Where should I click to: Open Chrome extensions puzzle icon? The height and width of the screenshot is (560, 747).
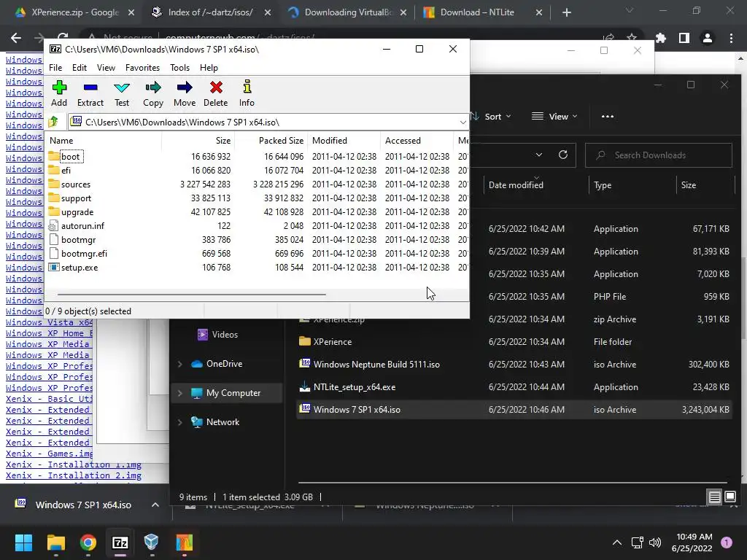tap(661, 38)
